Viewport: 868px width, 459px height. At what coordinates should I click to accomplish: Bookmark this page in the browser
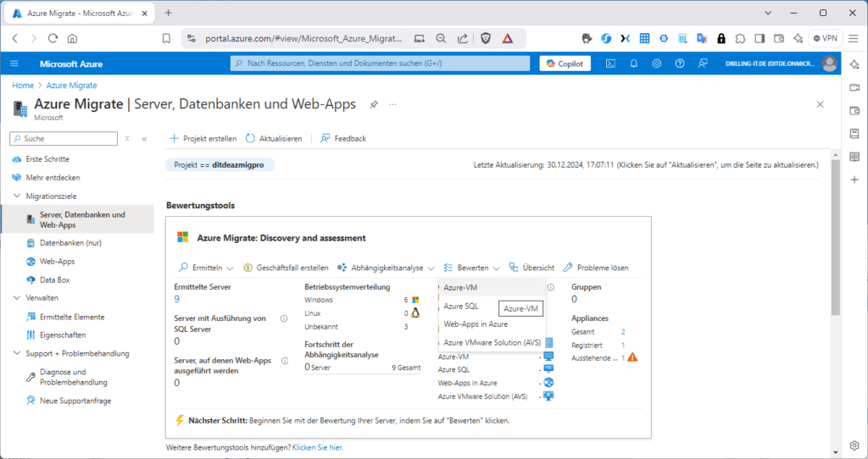click(166, 38)
